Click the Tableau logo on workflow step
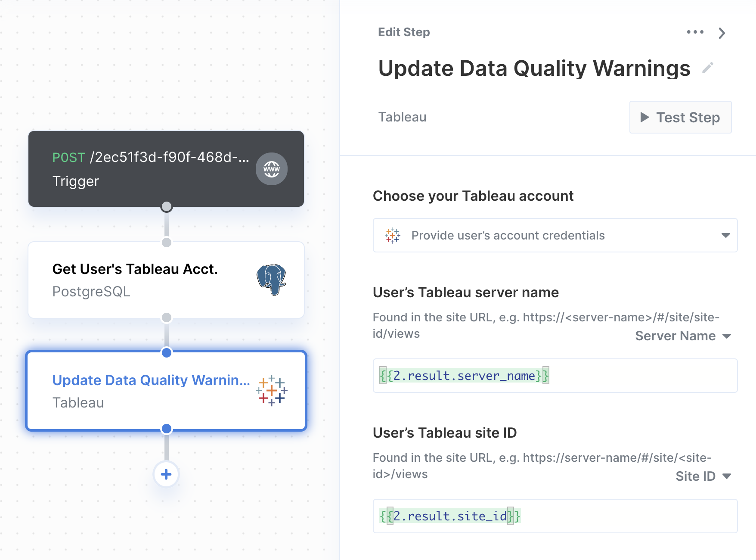 pos(272,391)
